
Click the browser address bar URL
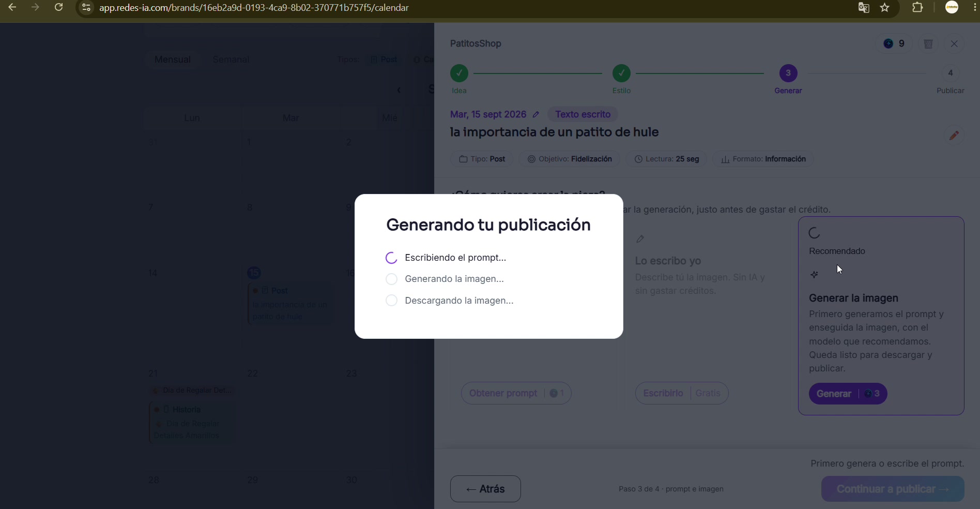(254, 8)
